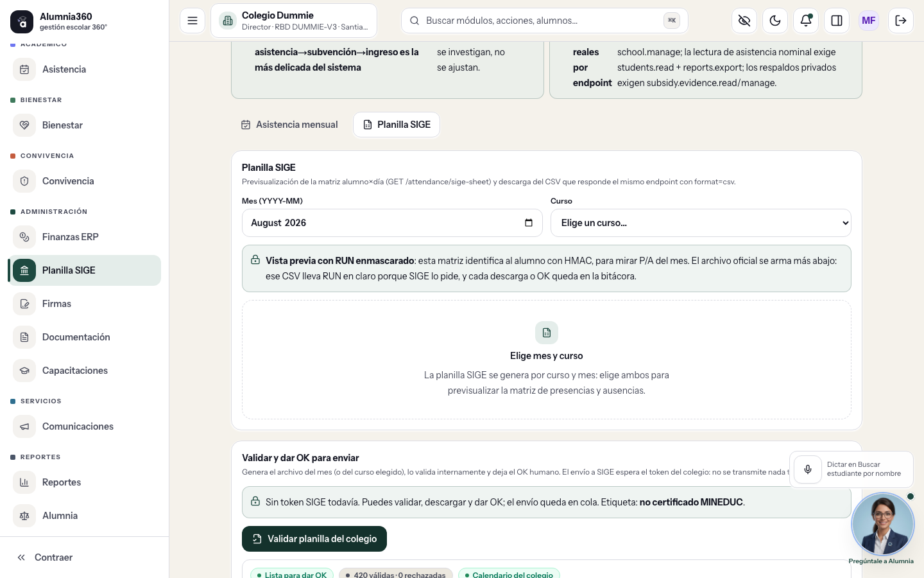Open Firmas in the sidebar
924x578 pixels.
pos(85,304)
